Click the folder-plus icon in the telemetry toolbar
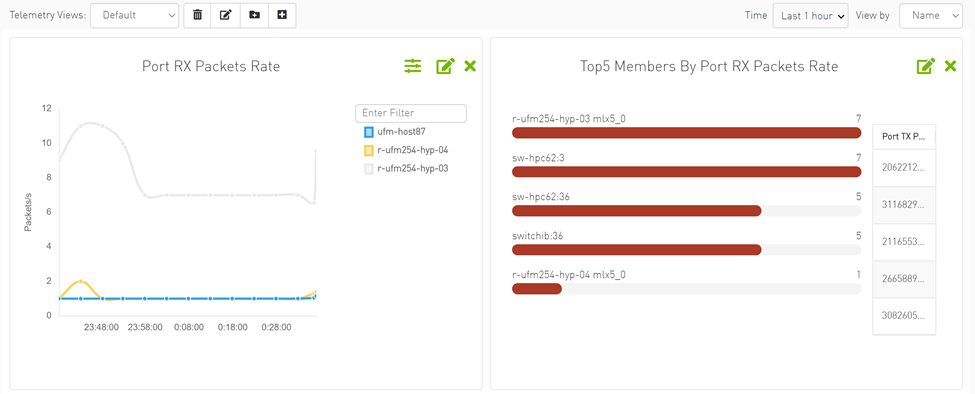975x394 pixels. tap(254, 16)
